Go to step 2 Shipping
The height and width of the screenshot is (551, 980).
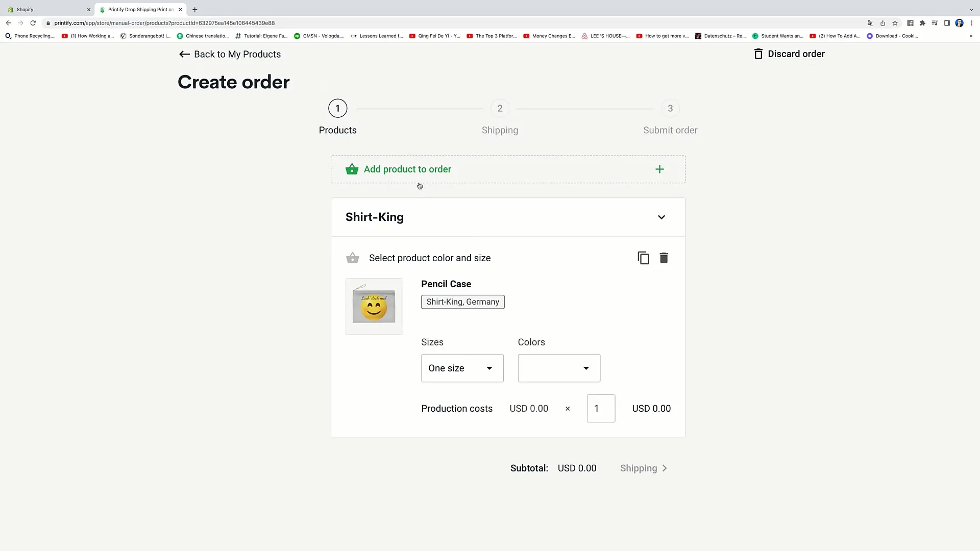(500, 117)
